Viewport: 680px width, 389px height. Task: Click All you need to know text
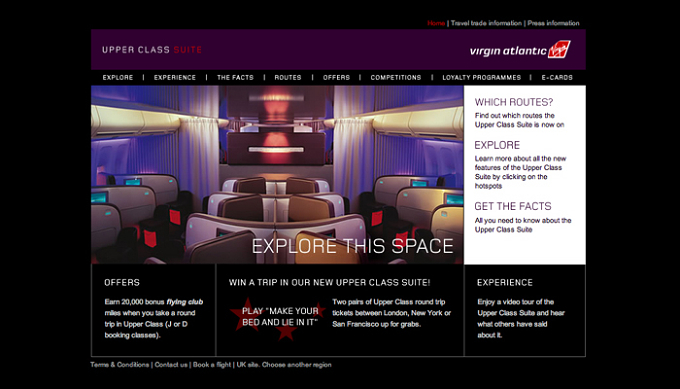coord(523,225)
